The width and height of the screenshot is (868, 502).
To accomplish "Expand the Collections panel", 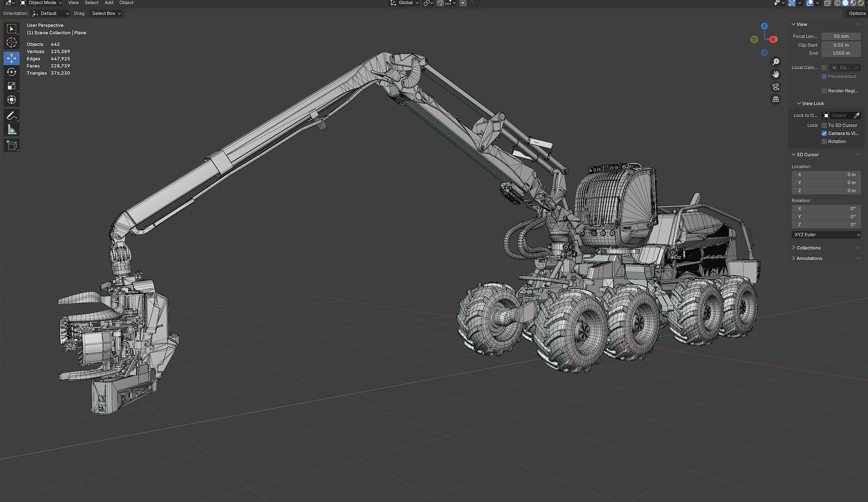I will click(x=806, y=248).
